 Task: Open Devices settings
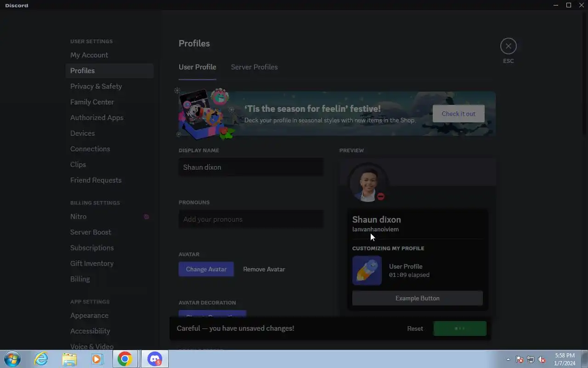[109, 133]
